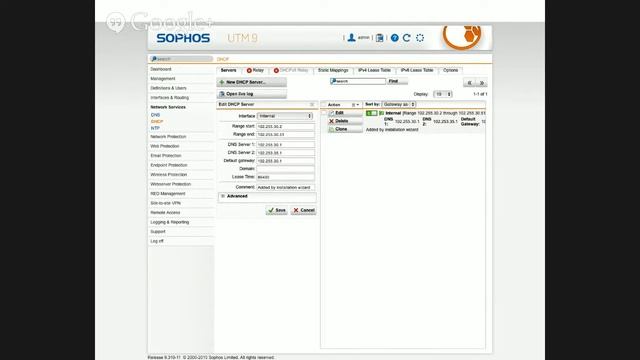The height and width of the screenshot is (360, 640).
Task: Open the Sort by dropdown
Action: (399, 104)
